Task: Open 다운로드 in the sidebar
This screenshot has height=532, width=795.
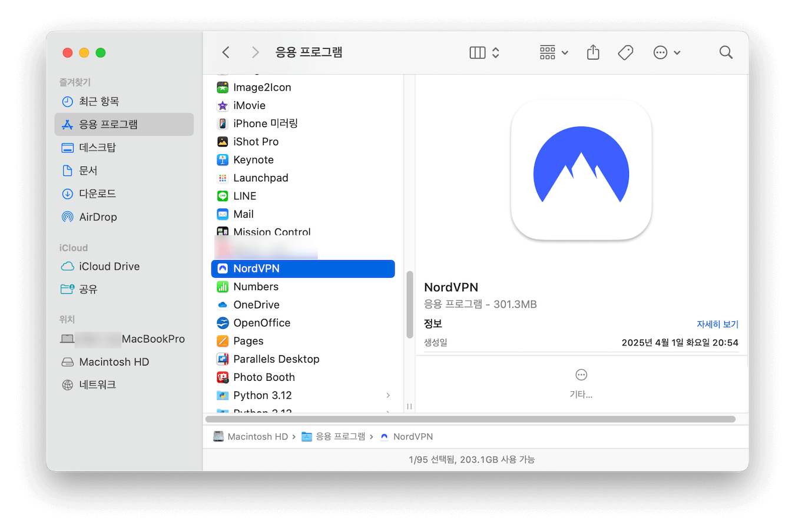Action: click(124, 194)
